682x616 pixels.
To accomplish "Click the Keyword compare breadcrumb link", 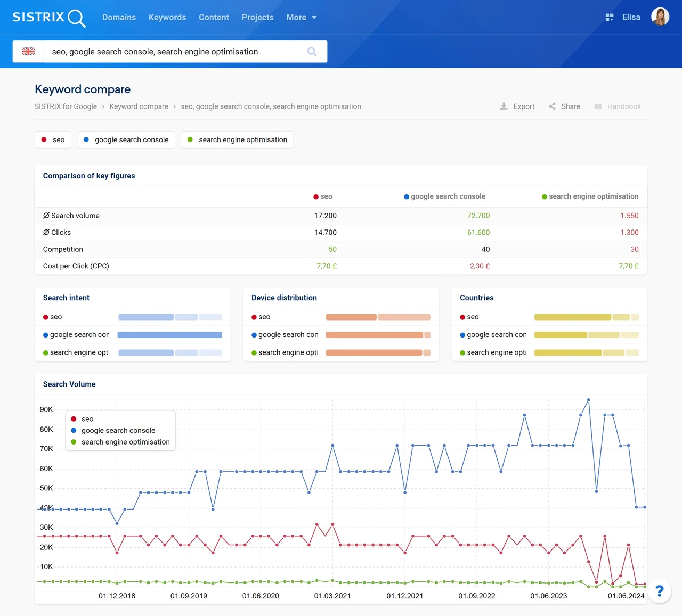I will (x=139, y=106).
